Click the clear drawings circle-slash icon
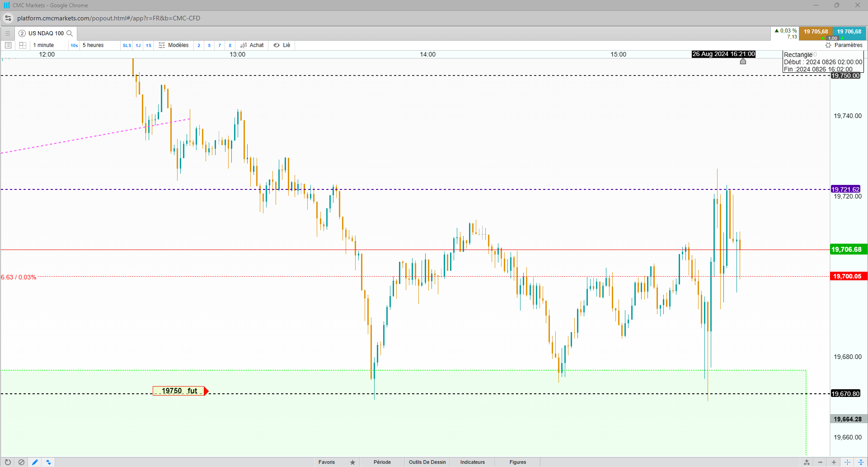Image resolution: width=868 pixels, height=467 pixels. coord(21,462)
